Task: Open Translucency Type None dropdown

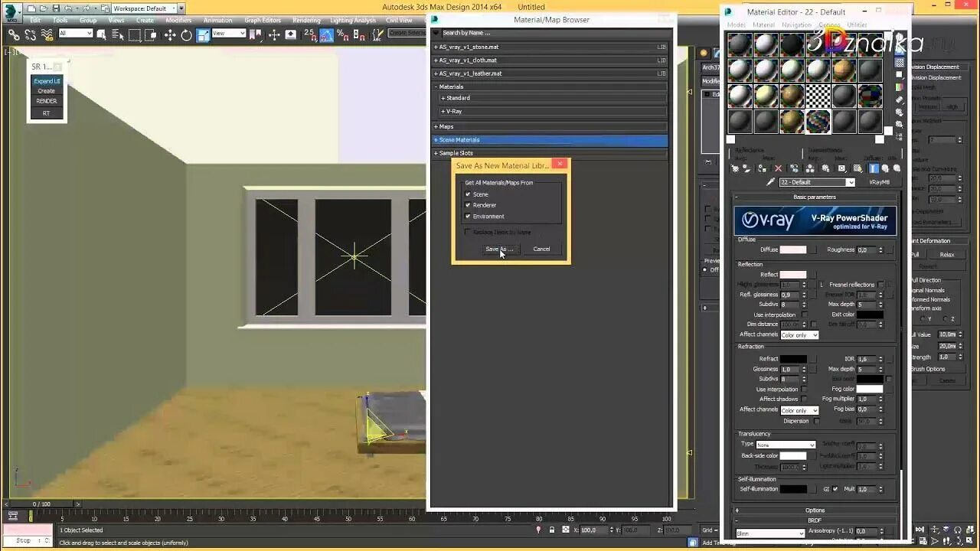Action: (x=786, y=445)
